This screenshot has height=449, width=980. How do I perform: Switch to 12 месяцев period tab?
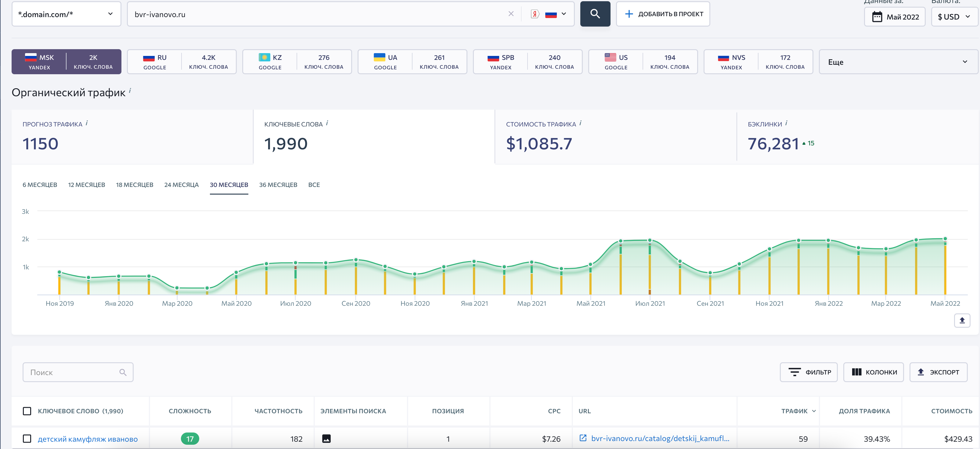point(86,185)
